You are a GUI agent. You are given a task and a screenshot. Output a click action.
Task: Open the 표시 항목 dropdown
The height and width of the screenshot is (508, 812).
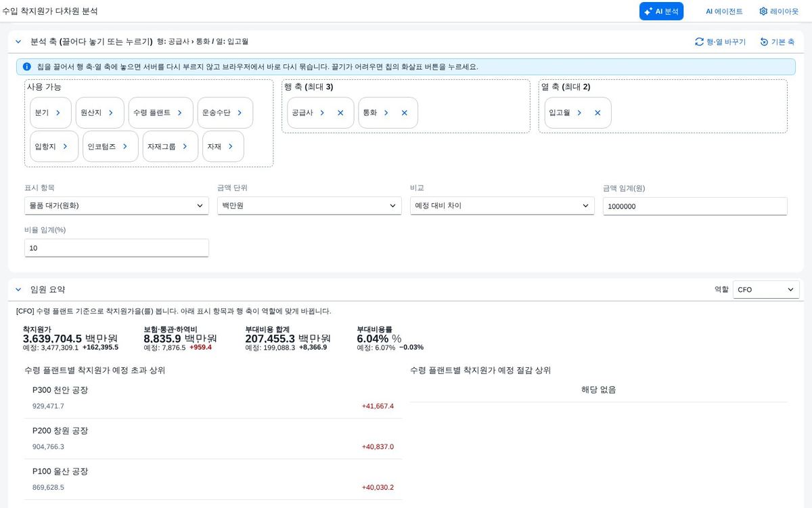[116, 206]
